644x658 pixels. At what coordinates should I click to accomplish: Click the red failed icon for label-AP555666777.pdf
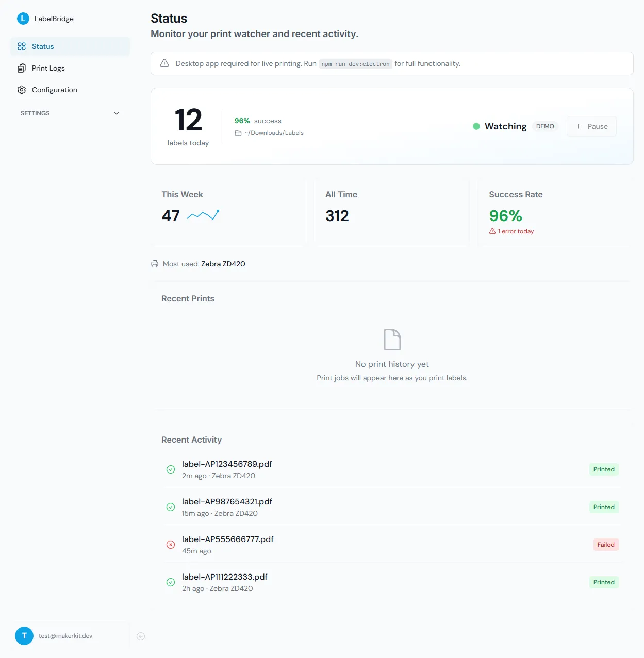click(171, 545)
